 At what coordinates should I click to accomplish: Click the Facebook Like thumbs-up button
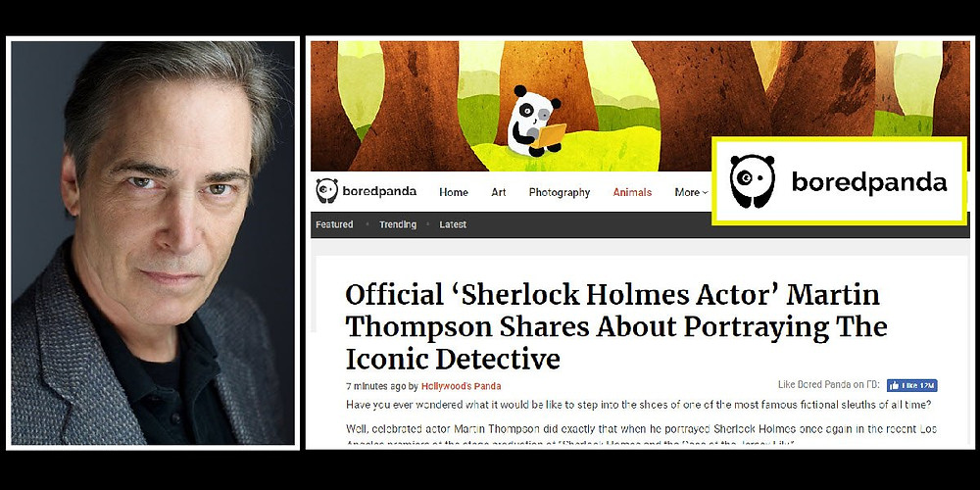(911, 385)
